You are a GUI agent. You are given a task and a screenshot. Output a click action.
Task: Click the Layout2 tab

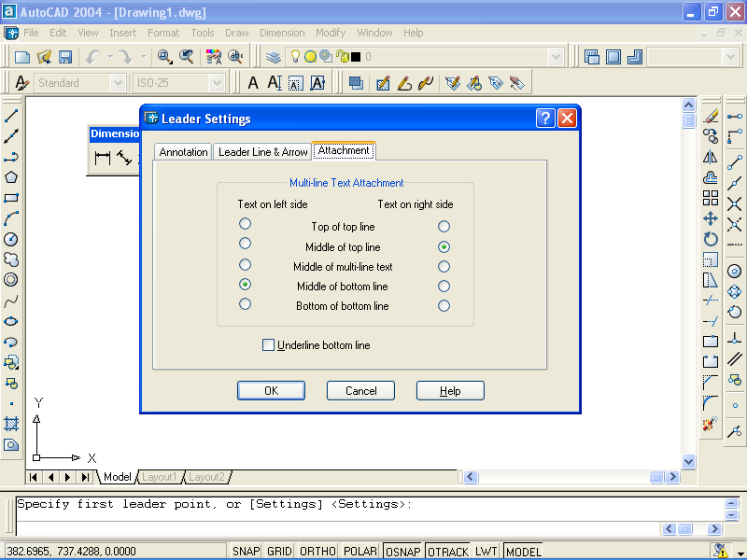206,477
